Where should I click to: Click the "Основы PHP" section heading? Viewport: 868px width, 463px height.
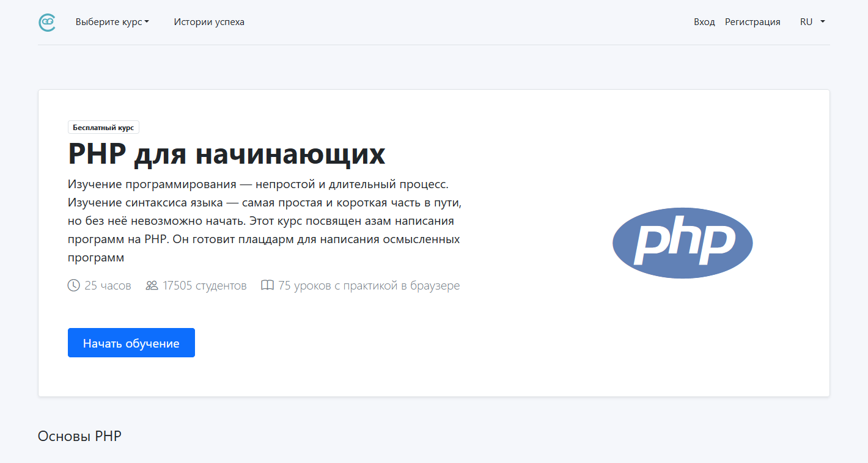pyautogui.click(x=79, y=436)
